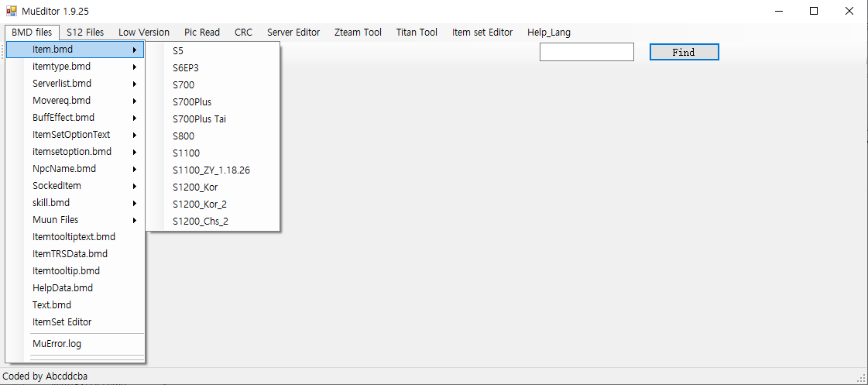Expand the SockedItem submenu

(75, 186)
